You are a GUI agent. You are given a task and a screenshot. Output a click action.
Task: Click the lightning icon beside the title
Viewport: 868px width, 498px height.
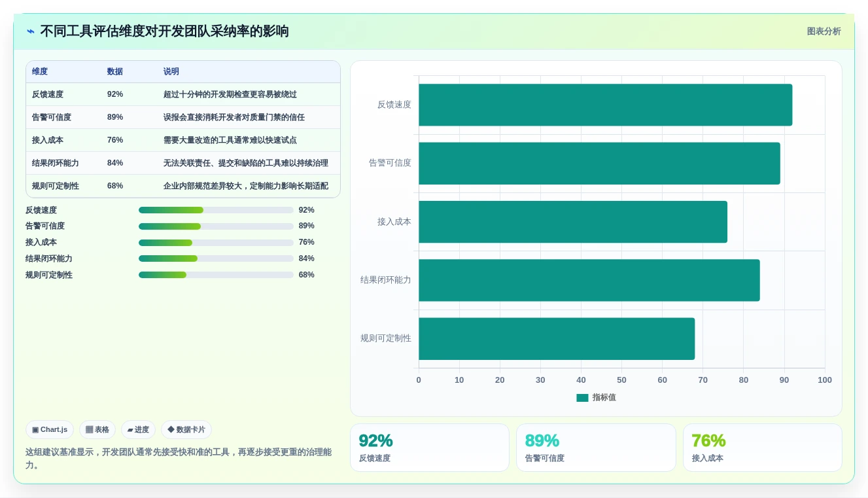coord(31,31)
